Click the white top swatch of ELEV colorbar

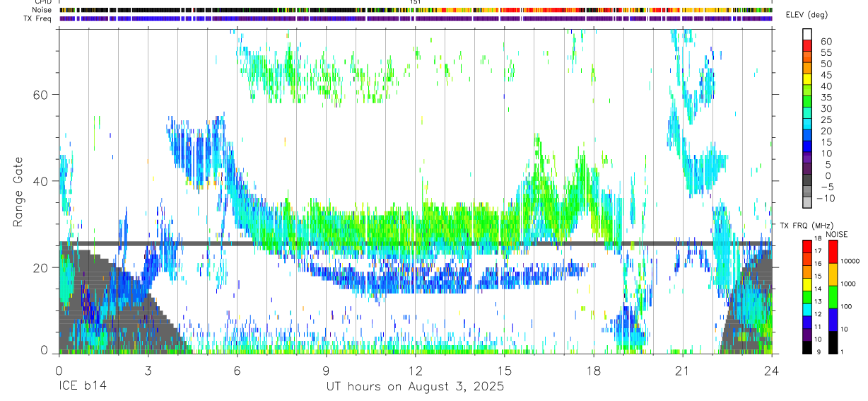[807, 34]
